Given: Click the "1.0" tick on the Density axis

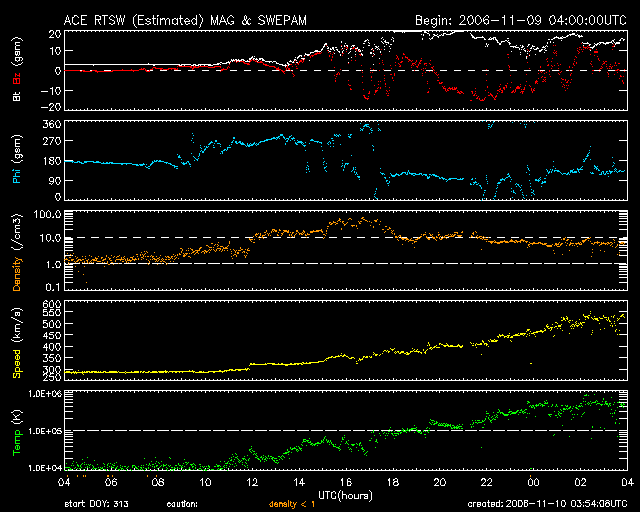Looking at the screenshot, I should click(x=53, y=265).
